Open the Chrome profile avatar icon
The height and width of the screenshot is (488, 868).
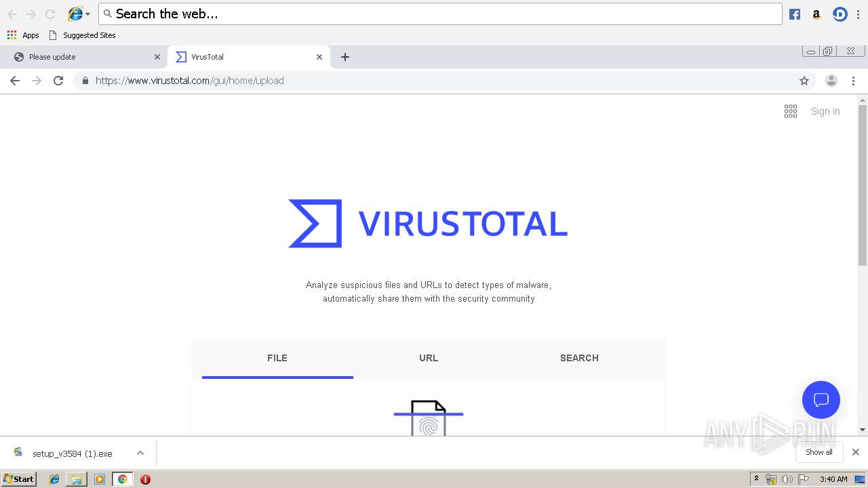pyautogui.click(x=831, y=81)
